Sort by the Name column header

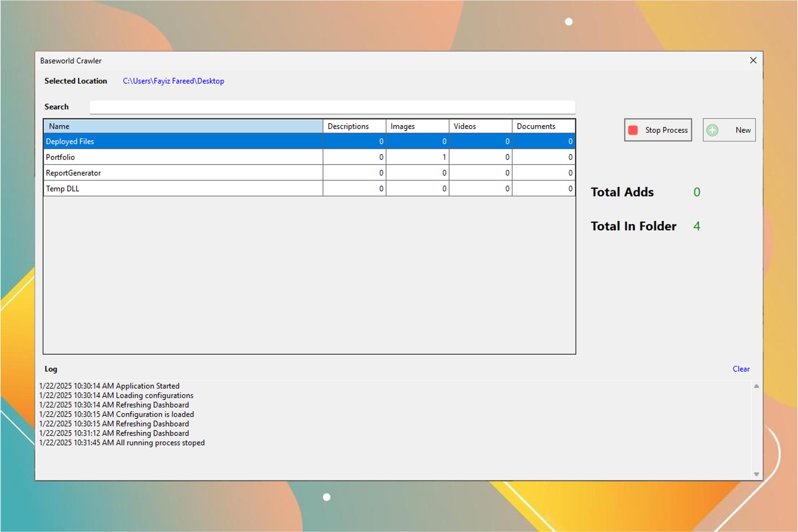[x=183, y=126]
